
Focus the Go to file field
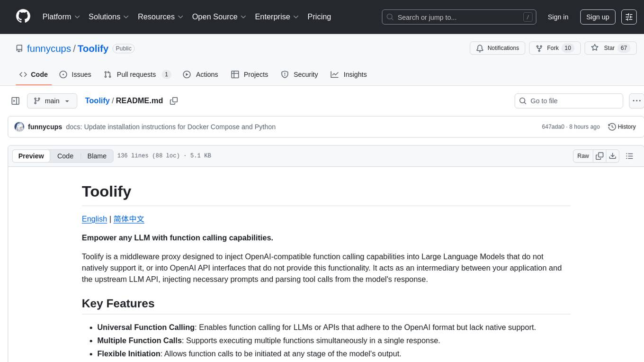click(x=569, y=101)
